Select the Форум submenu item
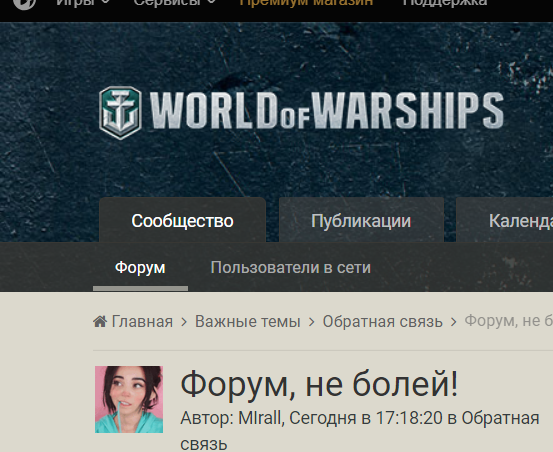This screenshot has width=553, height=452. pyautogui.click(x=140, y=268)
